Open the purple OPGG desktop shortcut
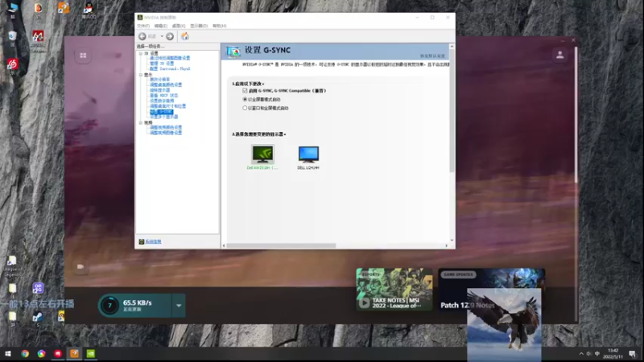This screenshot has width=644, height=362. 38,288
